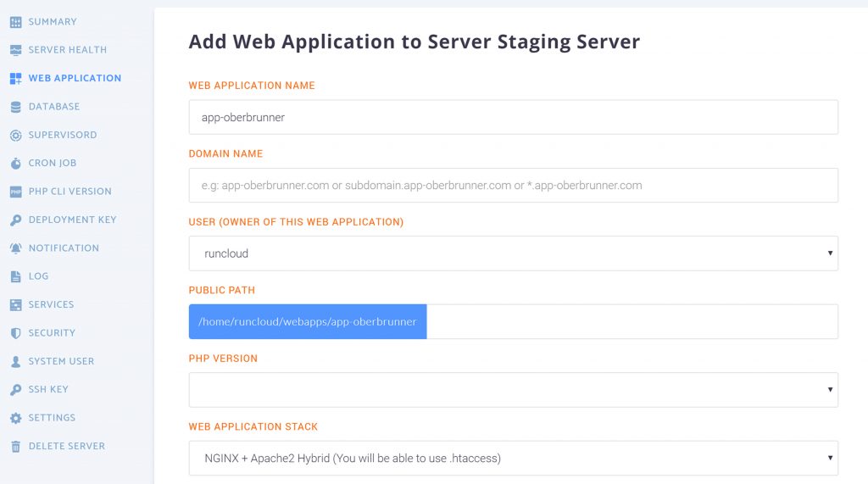Image resolution: width=868 pixels, height=484 pixels.
Task: Open the User owner dropdown showing runcloud
Action: 513,253
